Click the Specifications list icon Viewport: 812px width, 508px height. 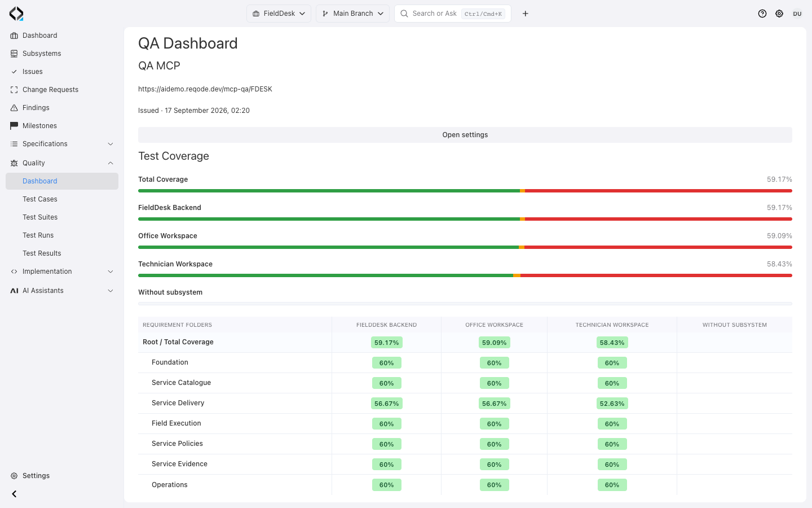14,144
